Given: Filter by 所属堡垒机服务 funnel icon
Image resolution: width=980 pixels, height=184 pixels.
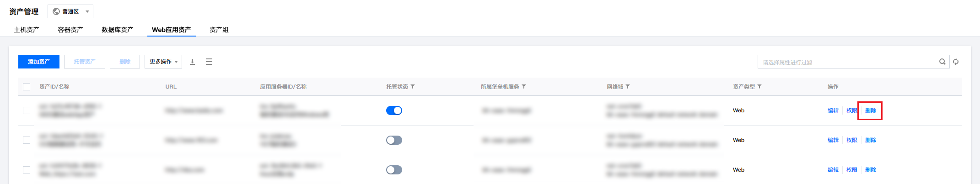Looking at the screenshot, I should click(x=524, y=86).
